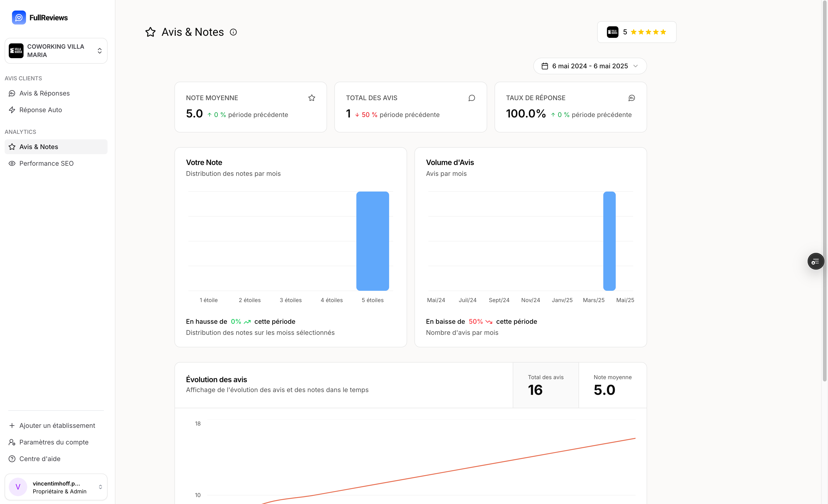Click the 100.0% taux de réponse value
Viewport: 828px width, 504px height.
pos(526,114)
